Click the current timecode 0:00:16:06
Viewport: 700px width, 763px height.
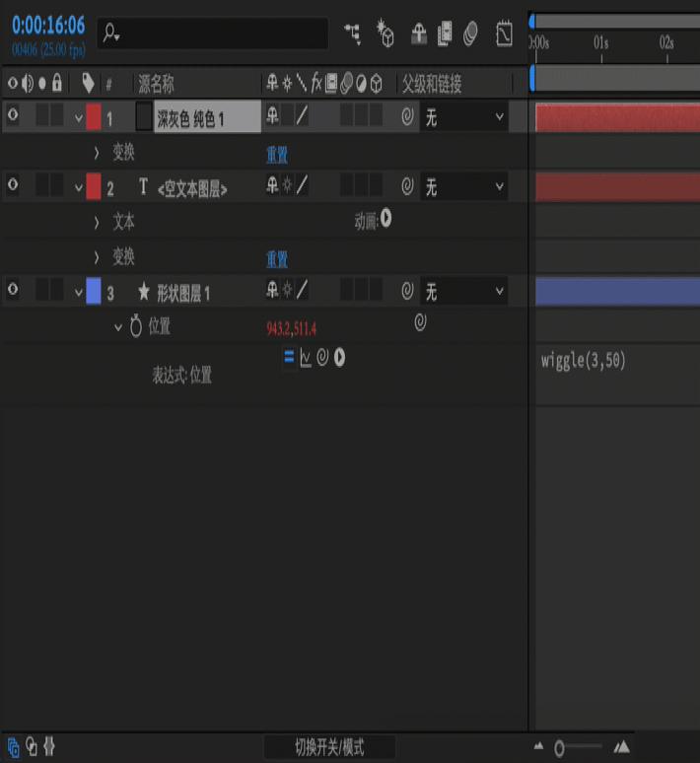(x=48, y=26)
